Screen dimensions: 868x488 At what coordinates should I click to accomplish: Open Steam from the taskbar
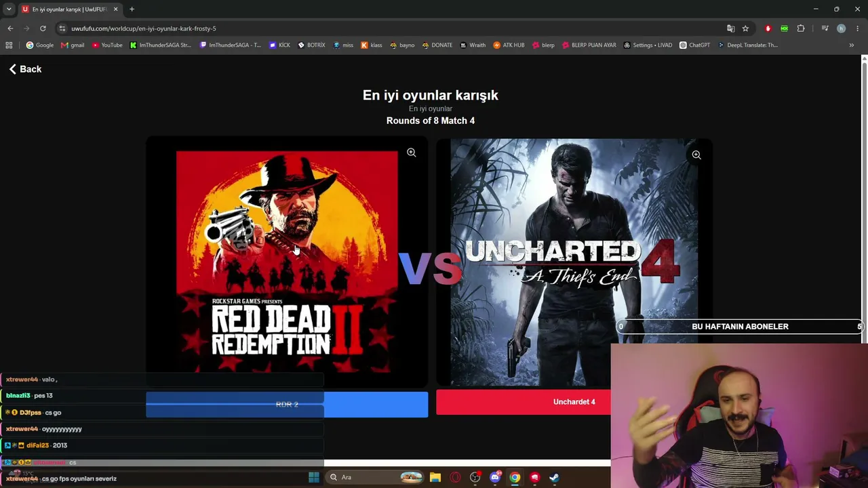(x=554, y=477)
